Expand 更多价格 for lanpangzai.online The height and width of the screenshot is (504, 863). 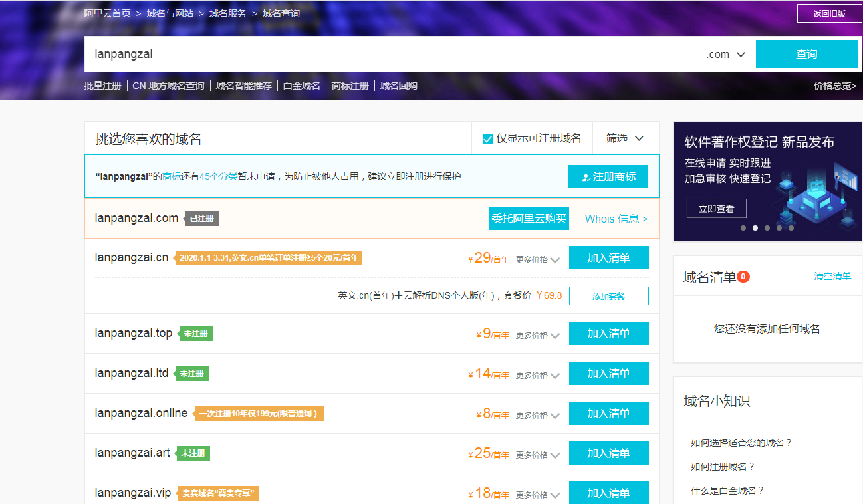pyautogui.click(x=538, y=416)
